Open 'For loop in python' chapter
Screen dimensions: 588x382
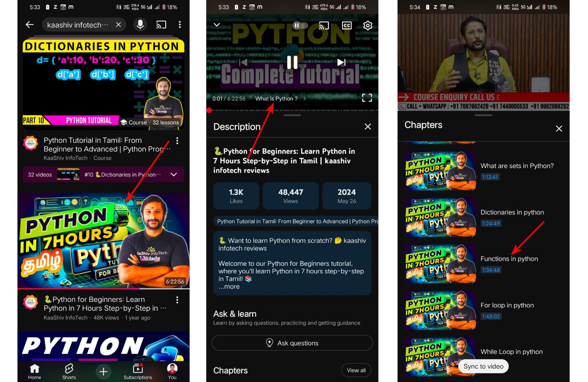507,305
